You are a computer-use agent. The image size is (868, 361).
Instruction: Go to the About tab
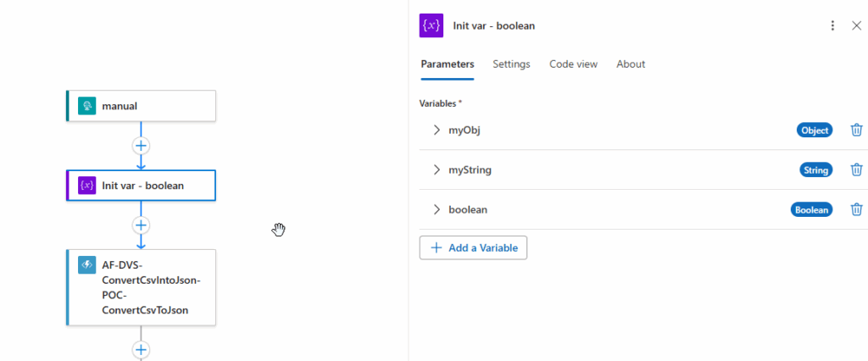point(631,64)
